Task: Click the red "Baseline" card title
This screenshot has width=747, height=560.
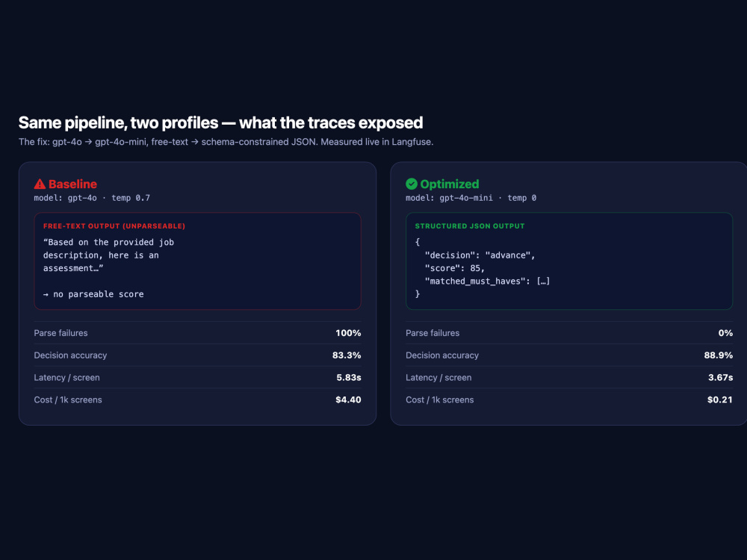Action: click(x=73, y=184)
